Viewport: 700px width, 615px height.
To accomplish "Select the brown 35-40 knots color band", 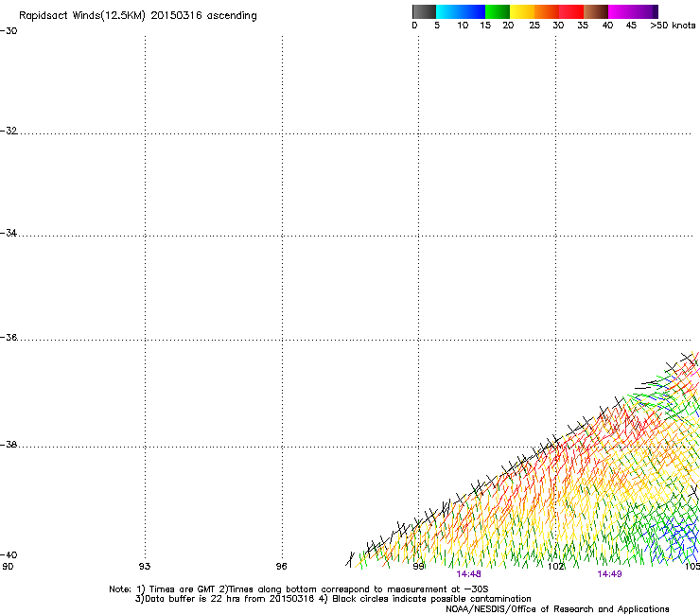I will (596, 11).
